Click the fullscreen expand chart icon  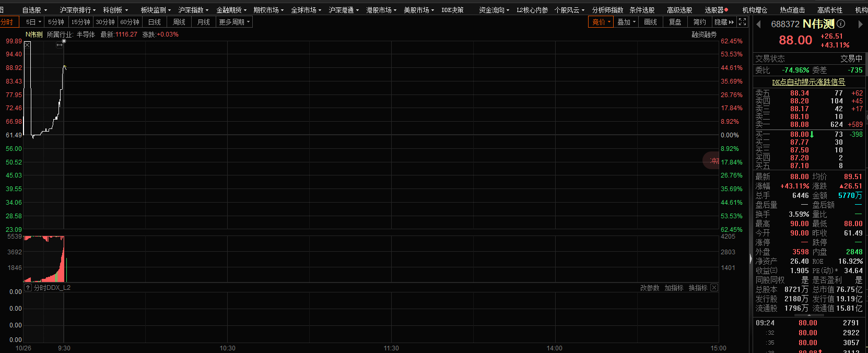point(743,22)
